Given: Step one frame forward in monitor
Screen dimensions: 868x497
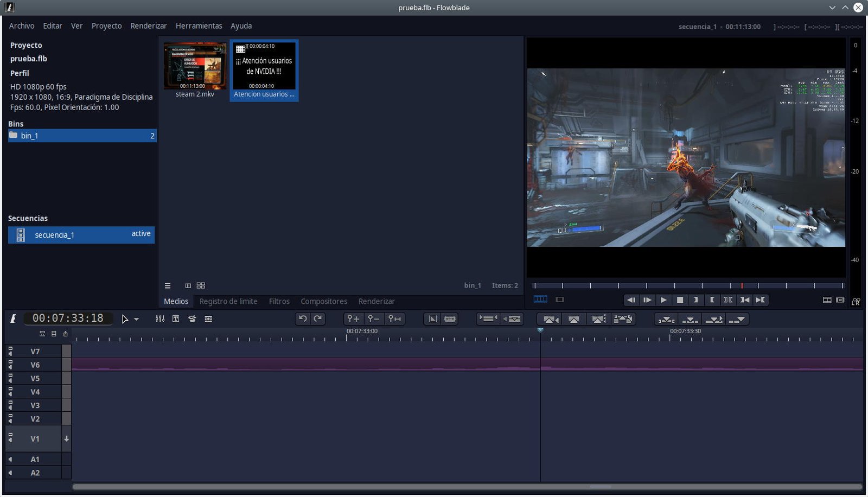Looking at the screenshot, I should 647,300.
